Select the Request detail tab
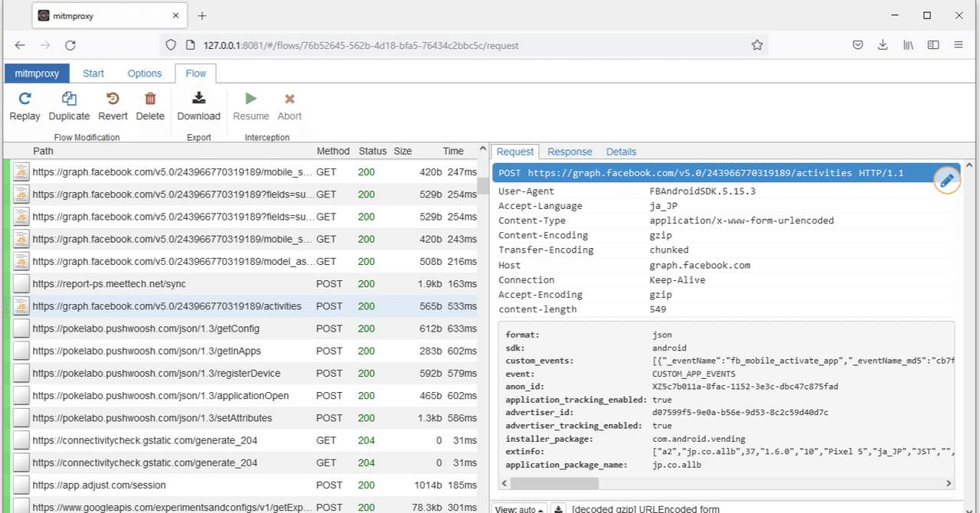The height and width of the screenshot is (513, 980). pos(515,152)
